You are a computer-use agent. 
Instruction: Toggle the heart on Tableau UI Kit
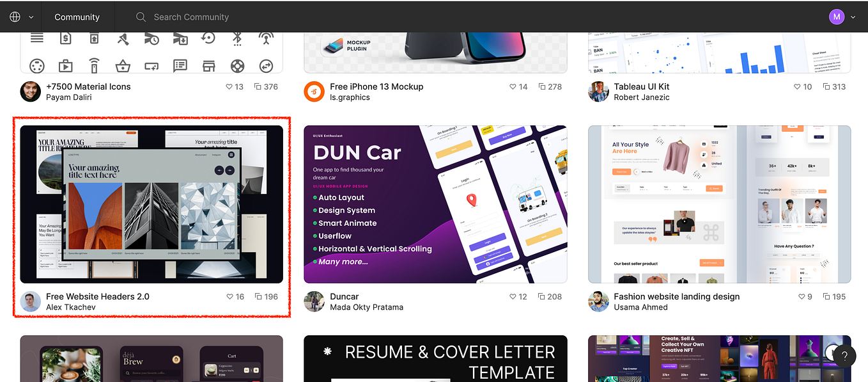coord(798,86)
